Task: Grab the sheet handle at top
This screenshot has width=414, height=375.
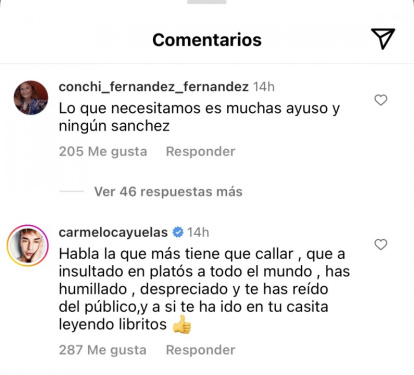Action: pos(207,2)
